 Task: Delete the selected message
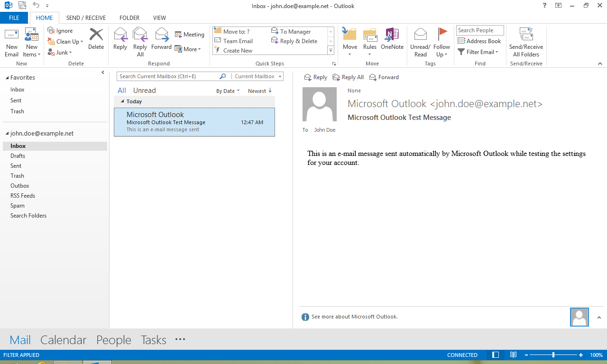96,39
